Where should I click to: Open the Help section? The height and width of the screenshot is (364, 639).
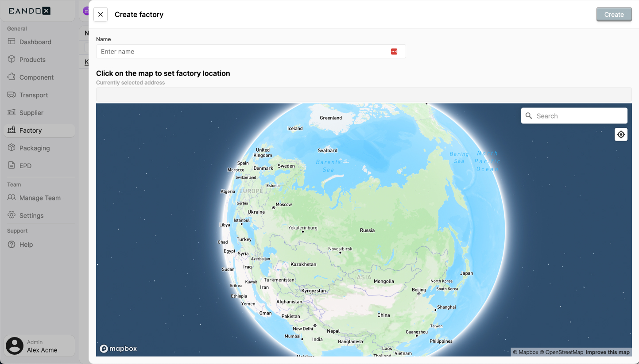tap(26, 245)
